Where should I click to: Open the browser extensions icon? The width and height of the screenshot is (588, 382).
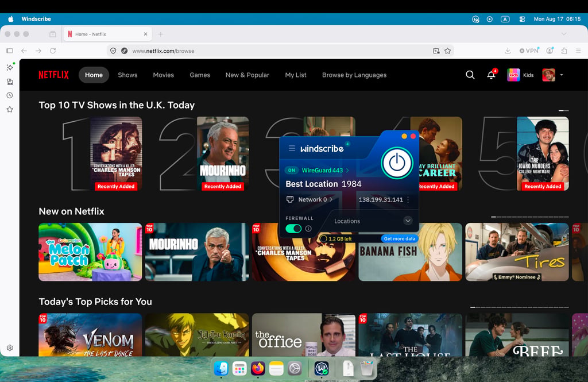pyautogui.click(x=564, y=51)
